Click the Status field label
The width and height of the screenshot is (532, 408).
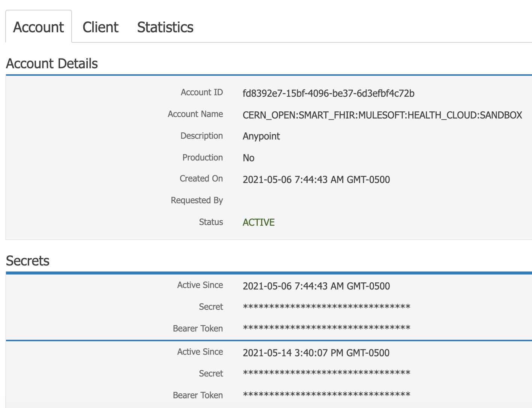(x=211, y=222)
